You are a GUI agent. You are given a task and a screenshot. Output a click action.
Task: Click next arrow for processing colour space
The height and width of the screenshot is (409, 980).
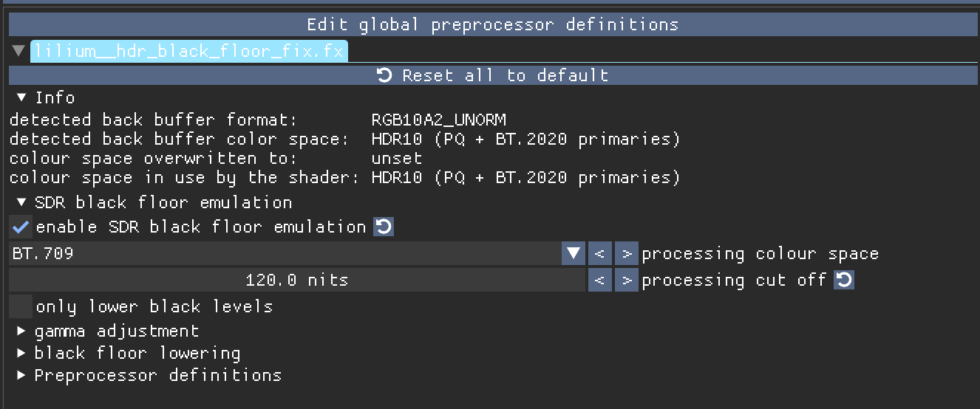(x=626, y=254)
